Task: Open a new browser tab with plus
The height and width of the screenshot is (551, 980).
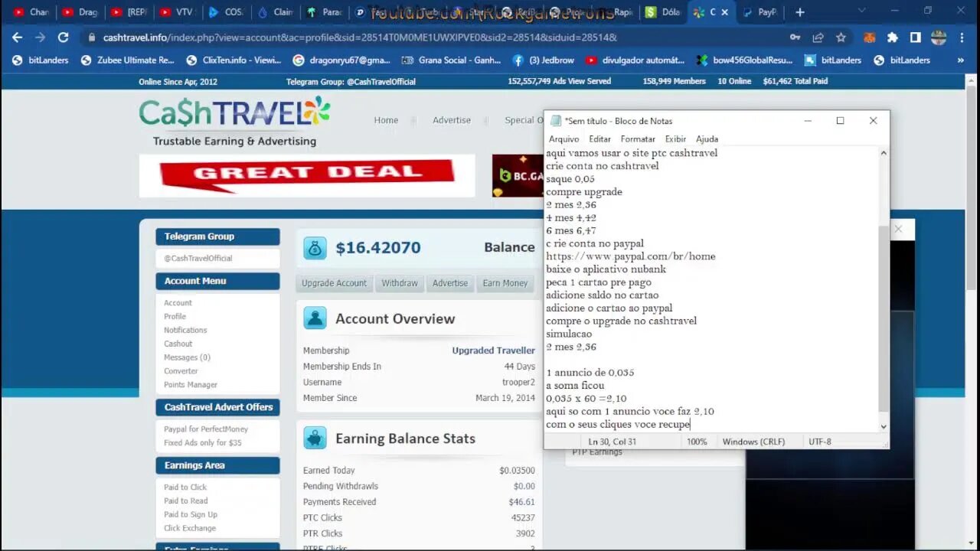Action: coord(800,12)
